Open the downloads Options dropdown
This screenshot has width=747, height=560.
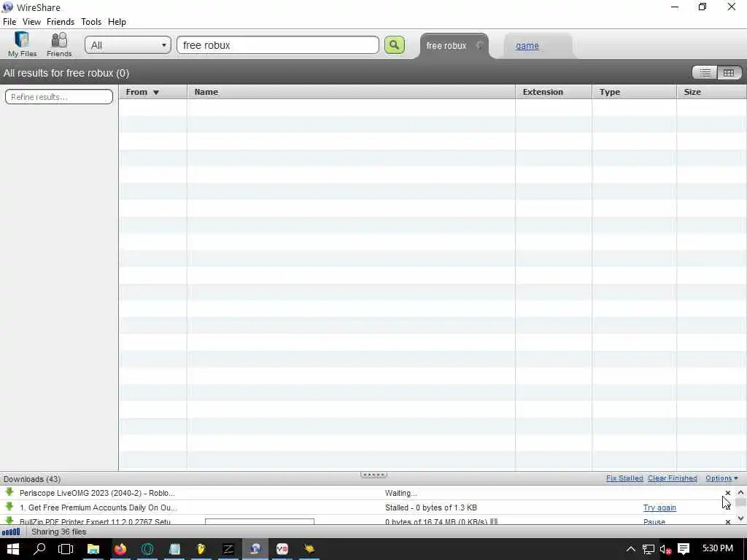point(721,478)
